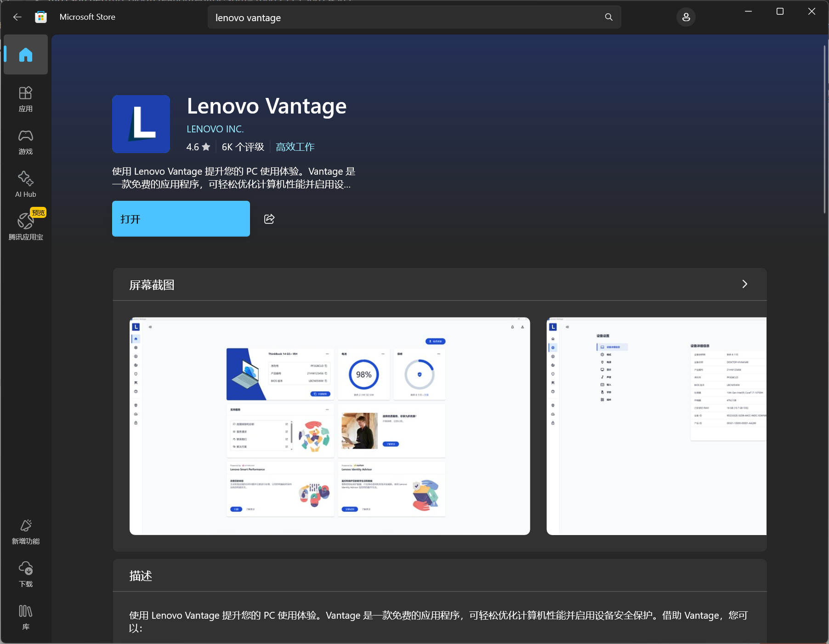Share the Lenovo Vantage app
Viewport: 829px width, 644px height.
[x=269, y=219]
